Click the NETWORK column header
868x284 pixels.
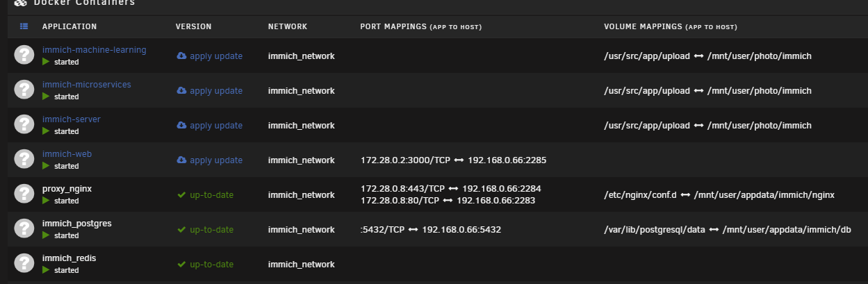point(288,26)
